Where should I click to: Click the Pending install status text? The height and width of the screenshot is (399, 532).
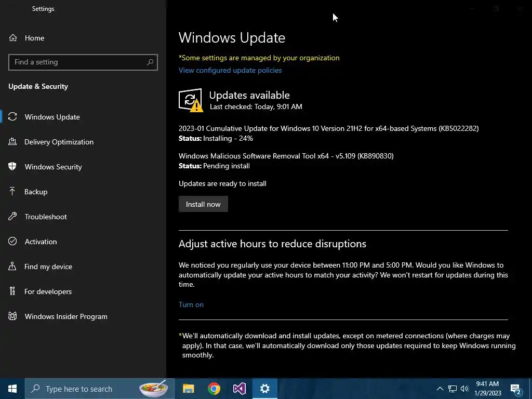pyautogui.click(x=227, y=166)
